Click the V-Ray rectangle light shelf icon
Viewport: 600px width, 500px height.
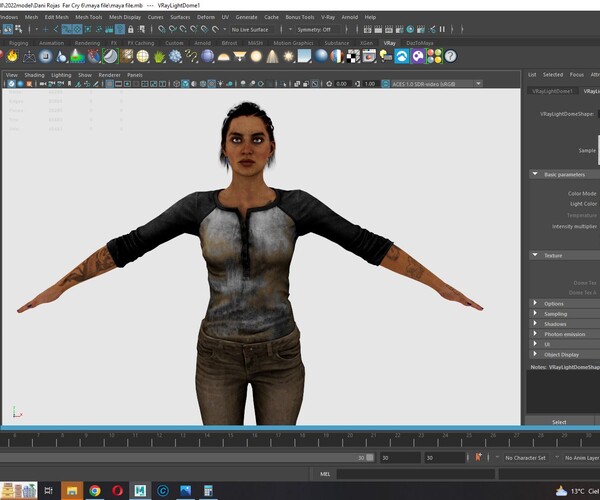[x=305, y=56]
